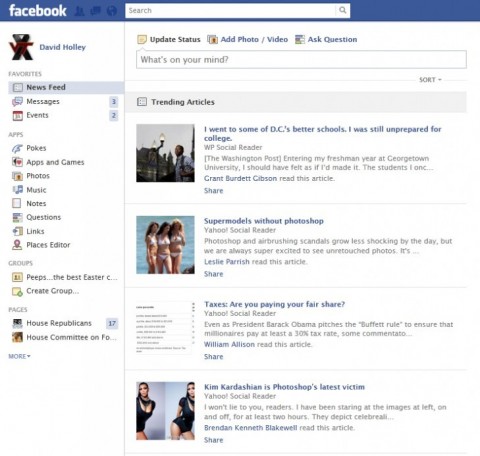The image size is (480, 456).
Task: Open the supermodels beach thumbnail
Action: [165, 245]
